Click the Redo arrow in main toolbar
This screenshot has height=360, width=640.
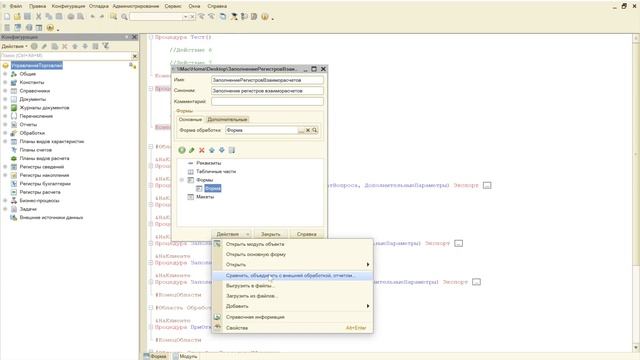(102, 17)
